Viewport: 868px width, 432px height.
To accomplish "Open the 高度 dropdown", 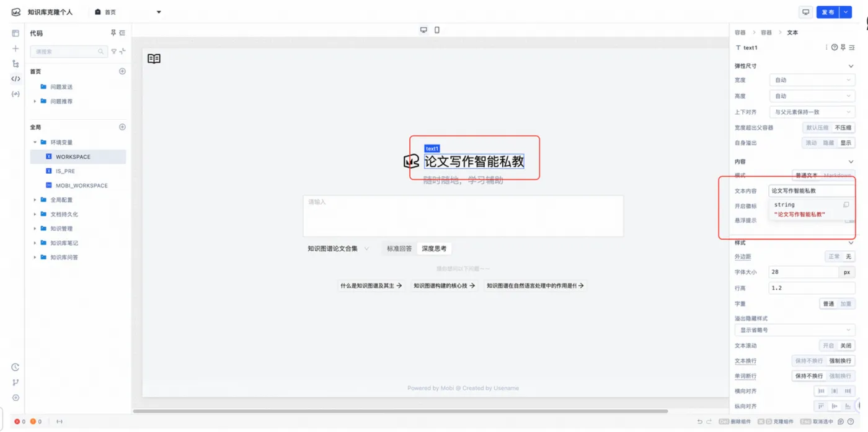I will 812,96.
